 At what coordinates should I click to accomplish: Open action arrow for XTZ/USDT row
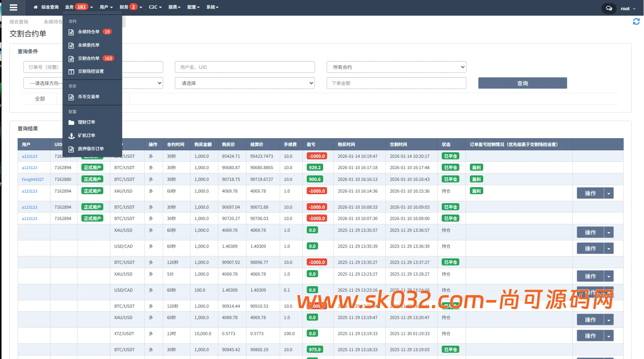point(608,336)
